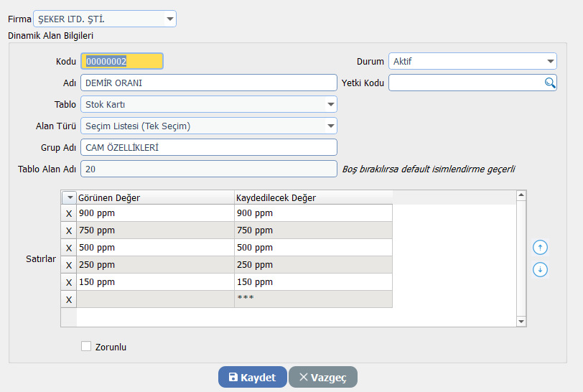
Task: Expand the Durum dropdown showing Aktif
Action: (x=550, y=62)
